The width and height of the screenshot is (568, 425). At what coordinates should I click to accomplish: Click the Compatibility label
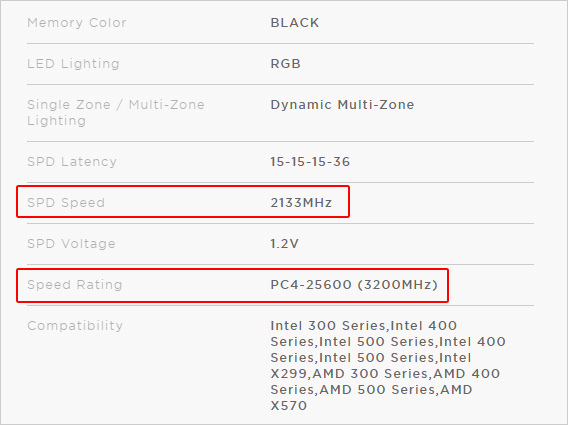(75, 326)
